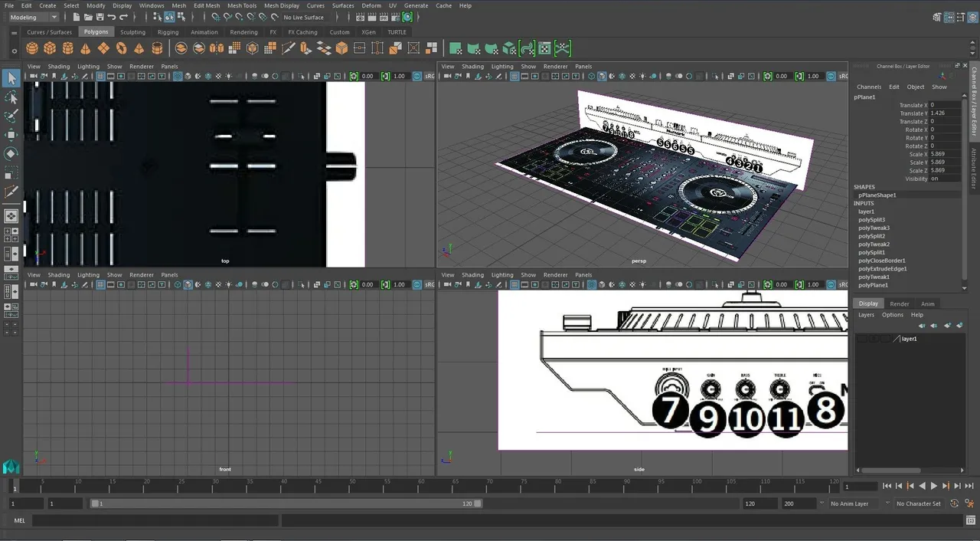The height and width of the screenshot is (541, 980).
Task: Open the UV editor shelf icon
Action: [544, 48]
